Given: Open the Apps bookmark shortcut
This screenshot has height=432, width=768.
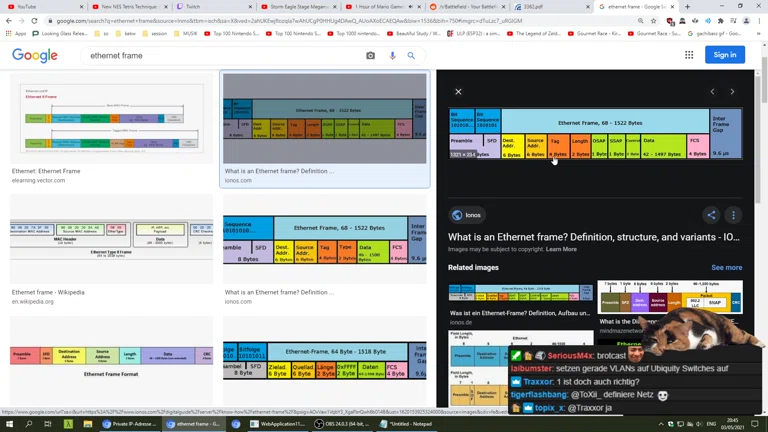Looking at the screenshot, I should coord(16,34).
